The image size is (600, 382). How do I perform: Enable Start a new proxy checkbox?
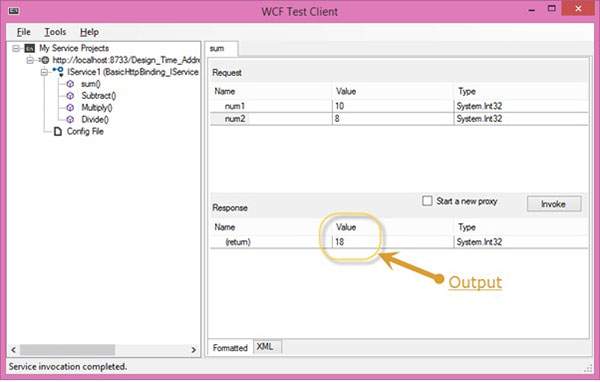click(x=427, y=201)
